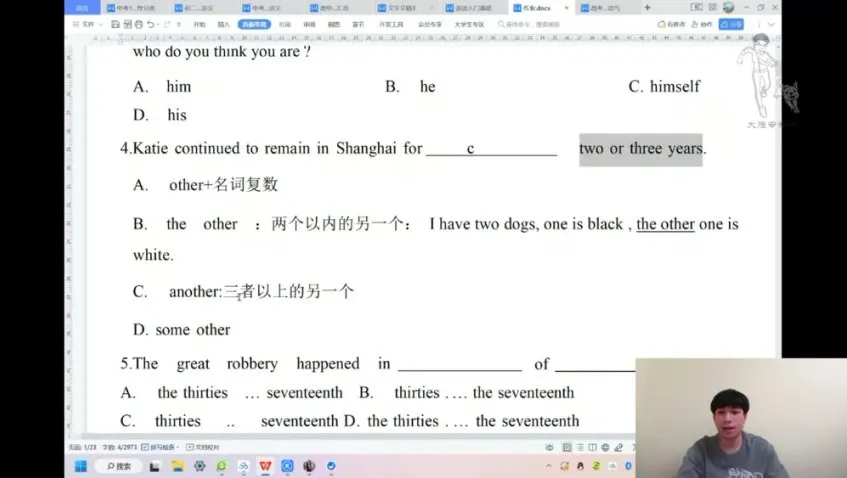Expand the 文件 menu dropdown

tap(88, 24)
